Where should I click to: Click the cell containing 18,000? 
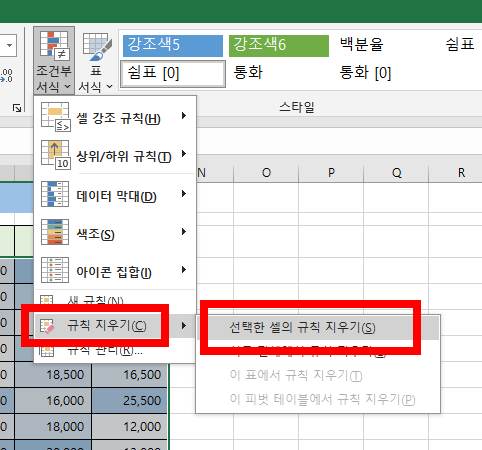pyautogui.click(x=53, y=427)
